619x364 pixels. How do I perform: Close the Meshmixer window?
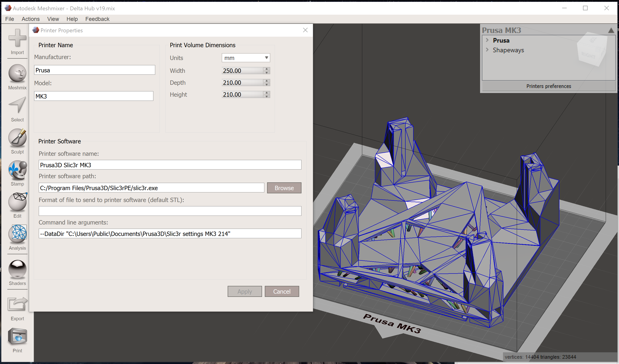coord(606,8)
